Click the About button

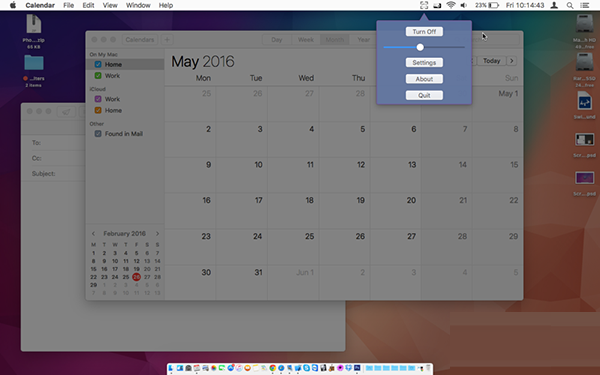coord(424,79)
